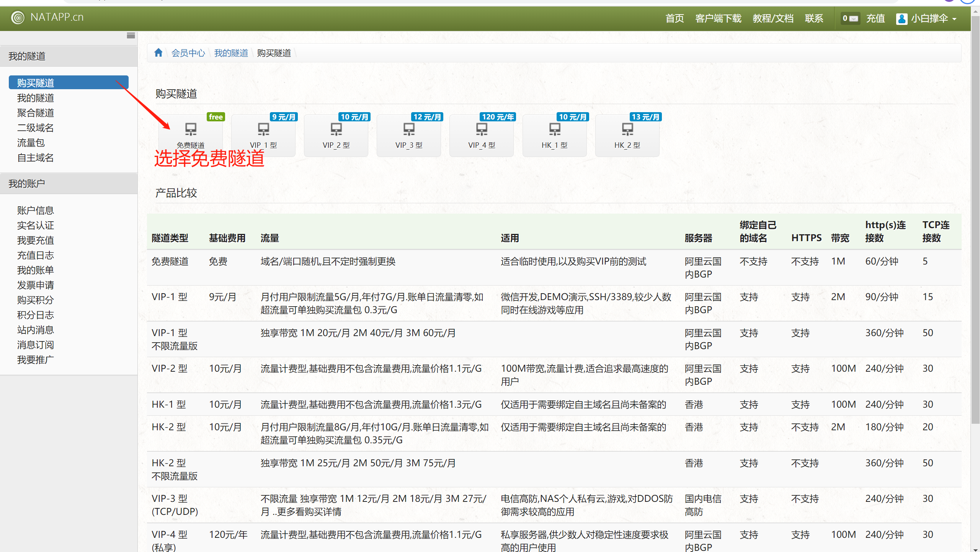Click the 9元/月 fee cell
Screen dimensions: 980x552
pyautogui.click(x=222, y=297)
